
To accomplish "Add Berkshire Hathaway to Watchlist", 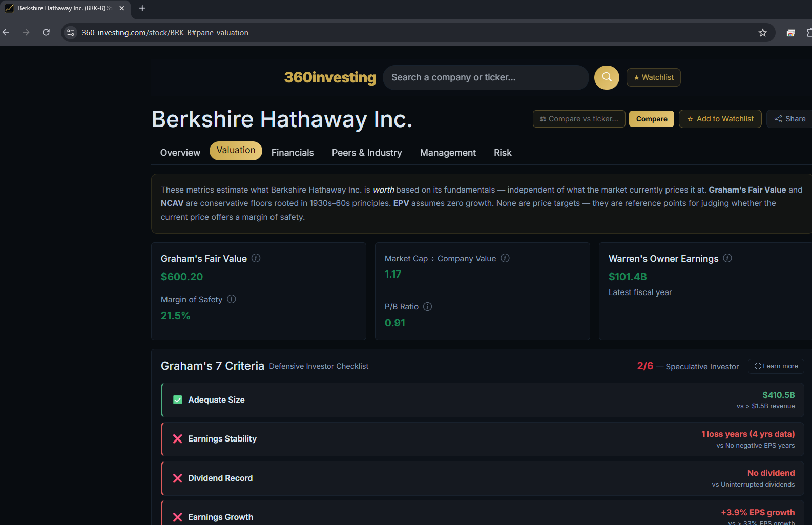I will point(720,119).
